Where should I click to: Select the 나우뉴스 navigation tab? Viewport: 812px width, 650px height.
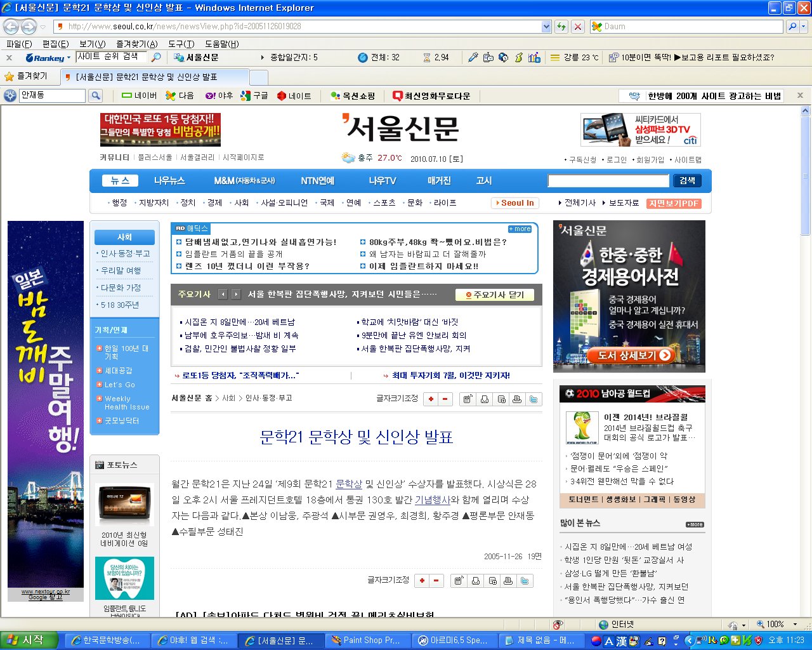169,181
